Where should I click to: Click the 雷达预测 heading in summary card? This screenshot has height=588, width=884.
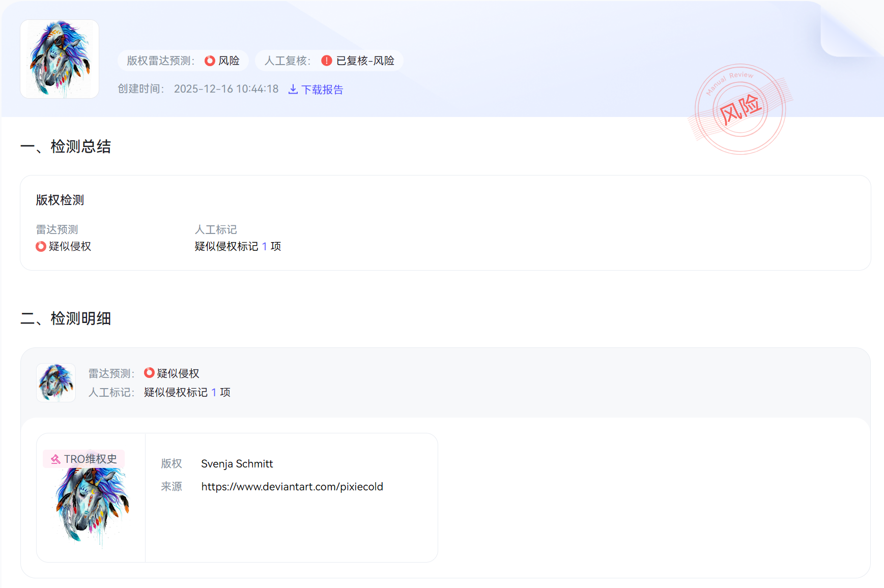pos(57,230)
